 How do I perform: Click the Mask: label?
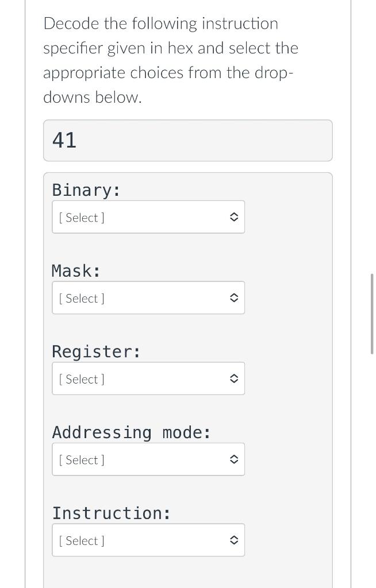(75, 270)
